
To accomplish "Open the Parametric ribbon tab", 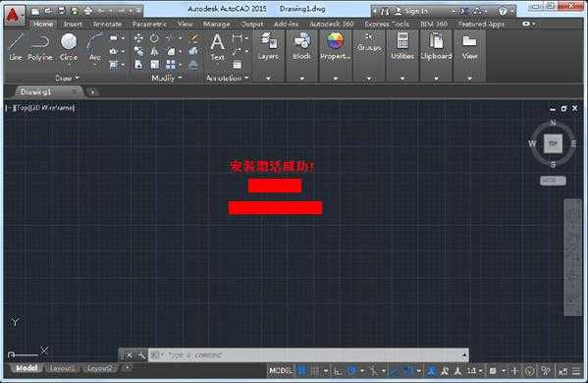I will (149, 24).
